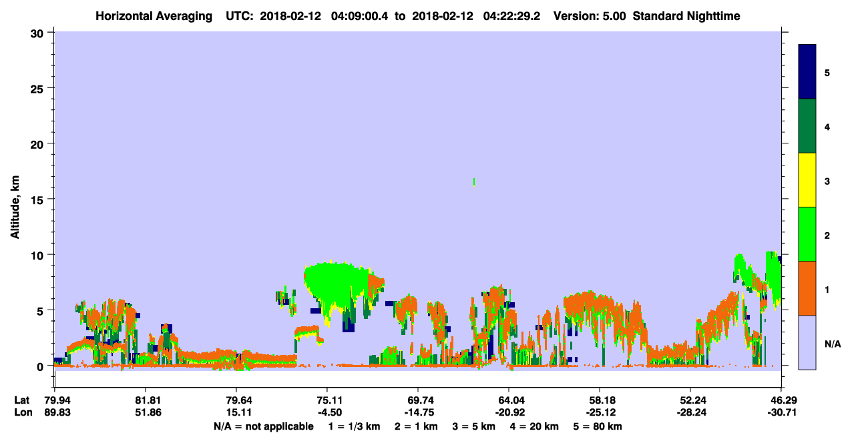Image resolution: width=868 pixels, height=445 pixels.
Task: Click the latitude value 64.04
Action: (x=509, y=400)
